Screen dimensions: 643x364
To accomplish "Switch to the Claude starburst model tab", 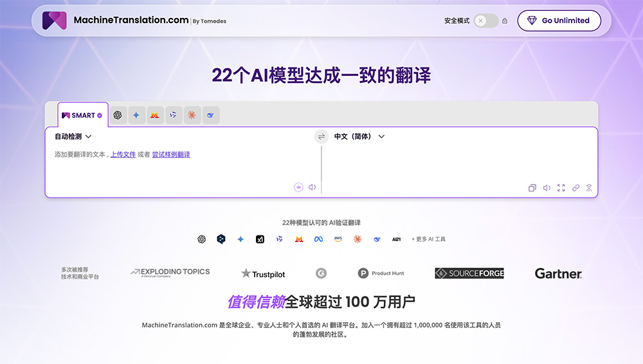I will pos(192,115).
